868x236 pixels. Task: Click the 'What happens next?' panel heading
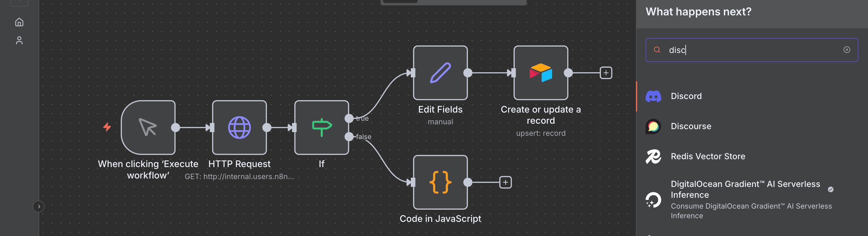(x=698, y=12)
